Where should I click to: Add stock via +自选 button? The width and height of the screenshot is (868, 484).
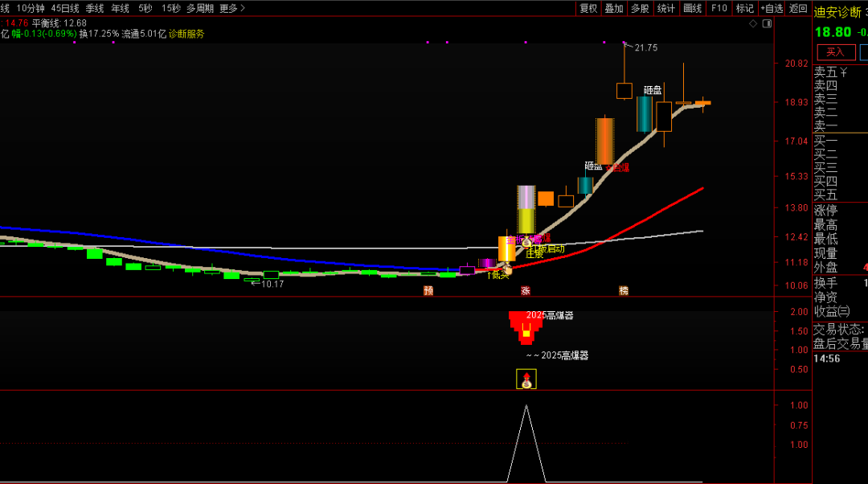click(771, 8)
